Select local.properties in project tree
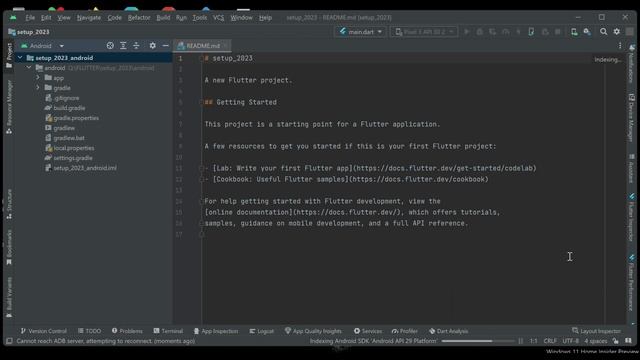The image size is (640, 360). point(69,148)
